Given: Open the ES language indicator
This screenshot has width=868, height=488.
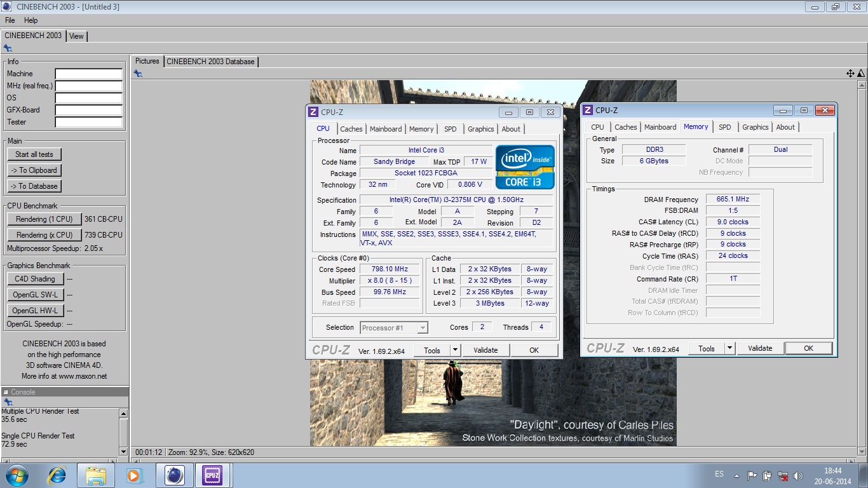Looking at the screenshot, I should click(x=719, y=474).
